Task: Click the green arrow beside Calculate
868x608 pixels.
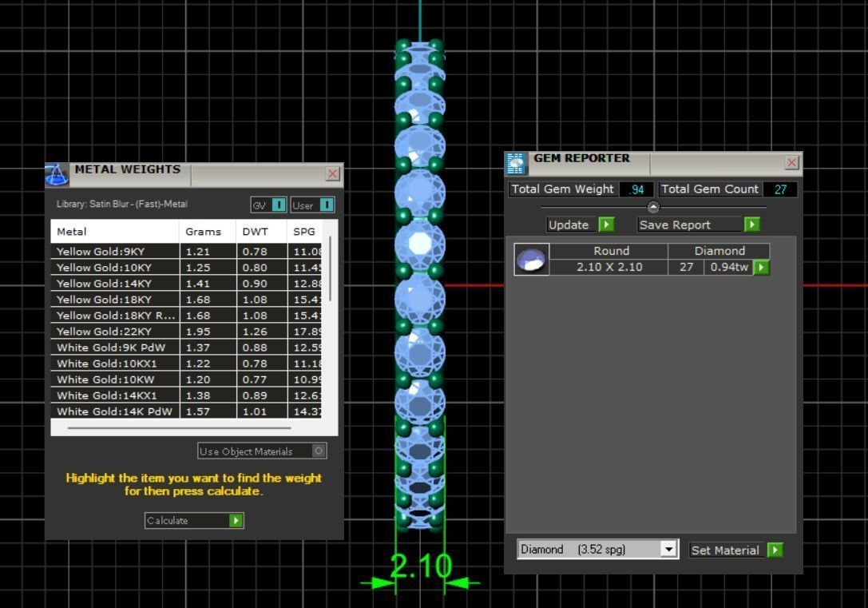Action: click(236, 520)
